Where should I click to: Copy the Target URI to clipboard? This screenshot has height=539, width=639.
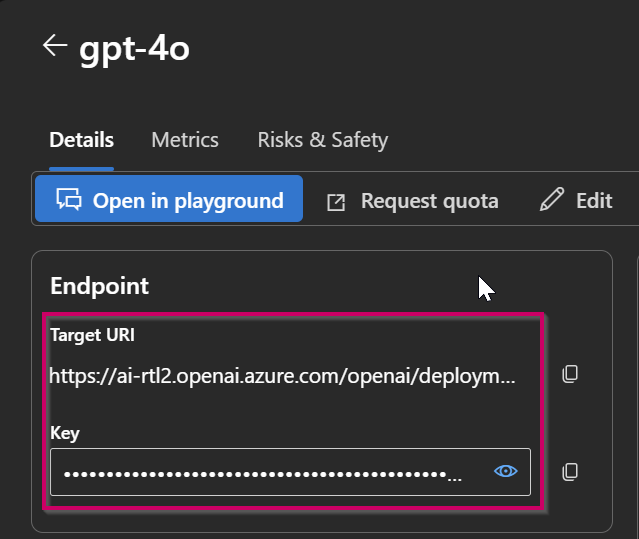pos(570,374)
